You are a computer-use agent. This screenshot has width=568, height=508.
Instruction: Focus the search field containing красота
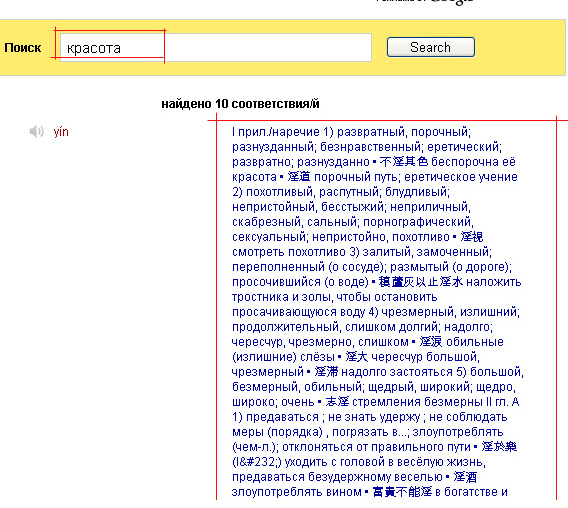tap(216, 47)
